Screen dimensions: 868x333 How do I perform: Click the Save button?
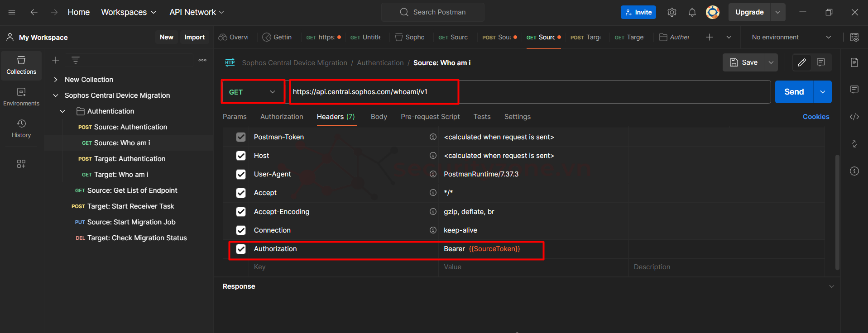click(x=743, y=62)
